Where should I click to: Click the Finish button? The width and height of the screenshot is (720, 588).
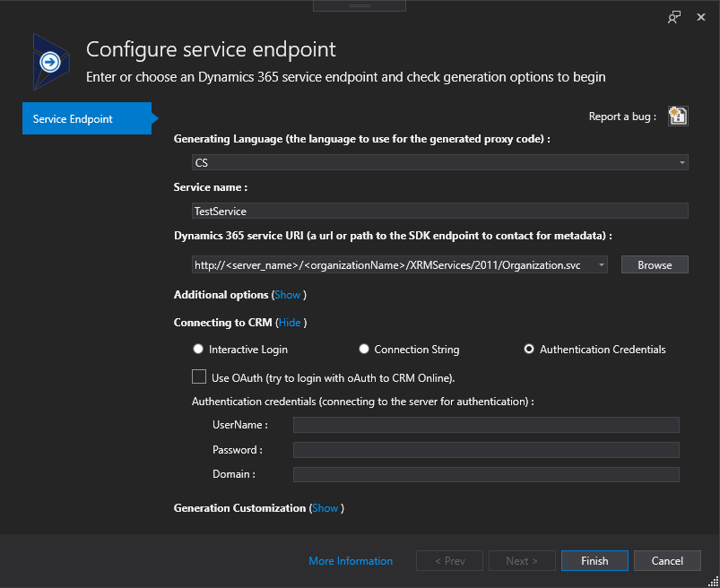(594, 561)
